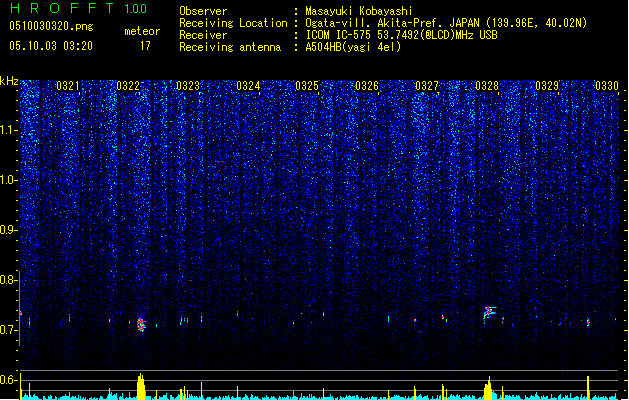Click the 0.9 frequency axis label
The height and width of the screenshot is (400, 629).
[x=8, y=230]
